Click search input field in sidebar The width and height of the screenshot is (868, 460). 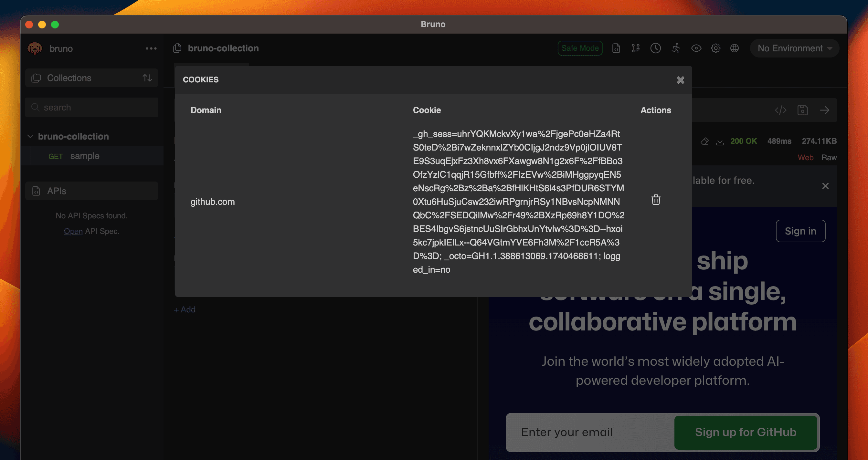pyautogui.click(x=92, y=107)
